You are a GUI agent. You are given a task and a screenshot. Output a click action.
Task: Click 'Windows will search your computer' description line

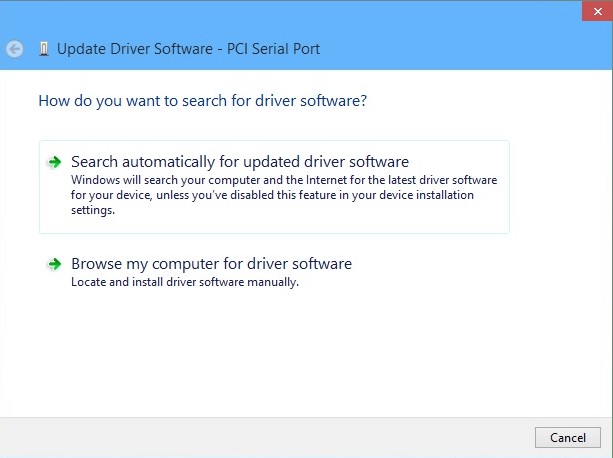pyautogui.click(x=284, y=179)
